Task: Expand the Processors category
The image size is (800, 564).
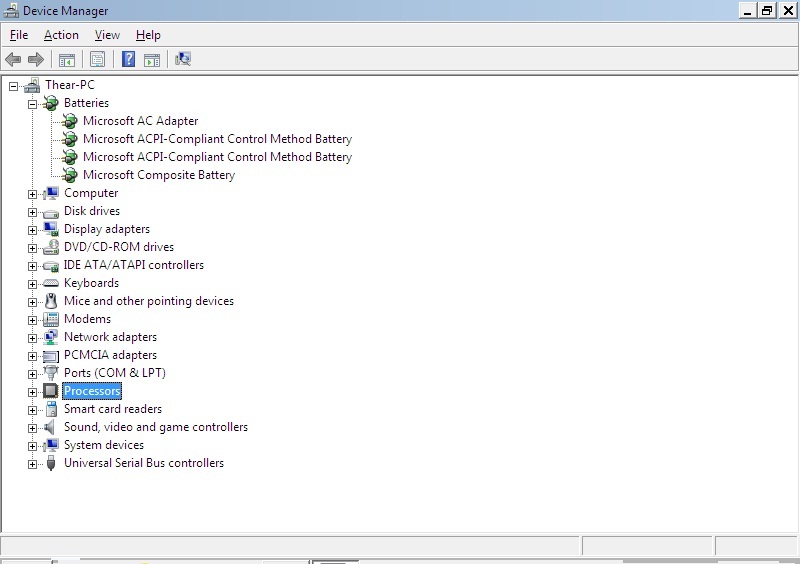Action: tap(32, 393)
